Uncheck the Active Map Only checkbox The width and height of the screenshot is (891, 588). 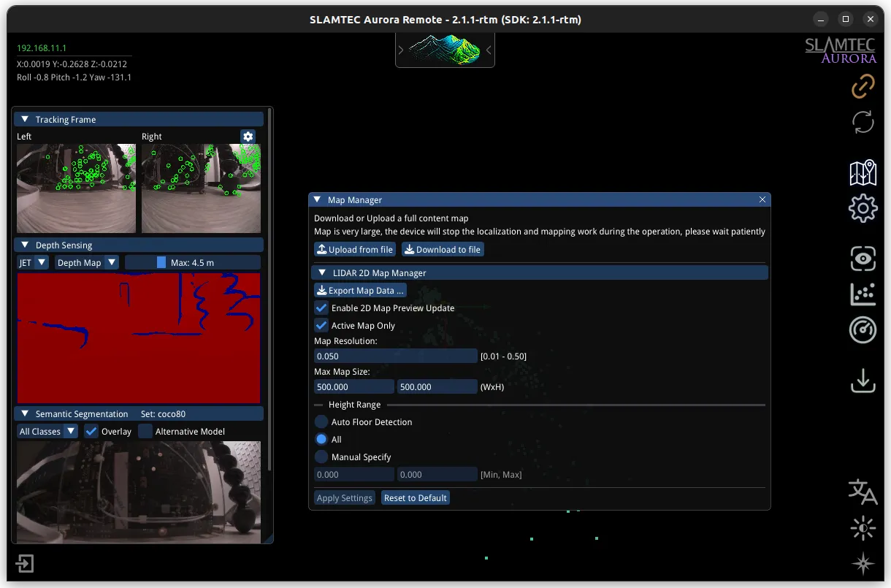(x=321, y=326)
